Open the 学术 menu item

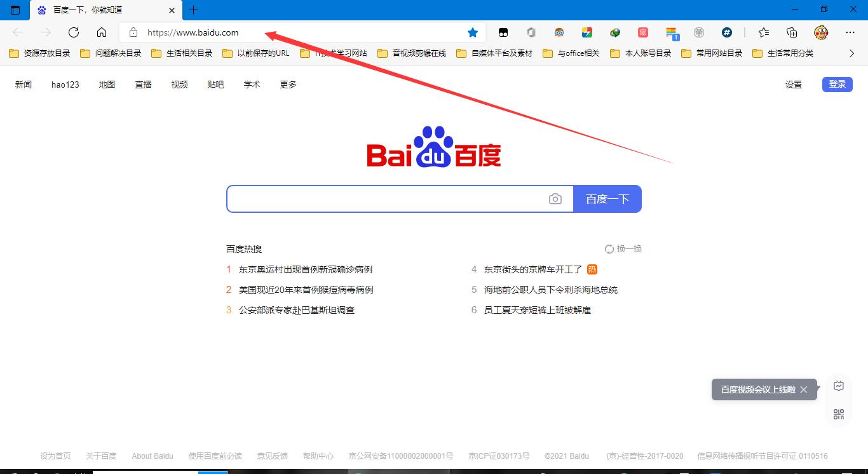[x=252, y=84]
